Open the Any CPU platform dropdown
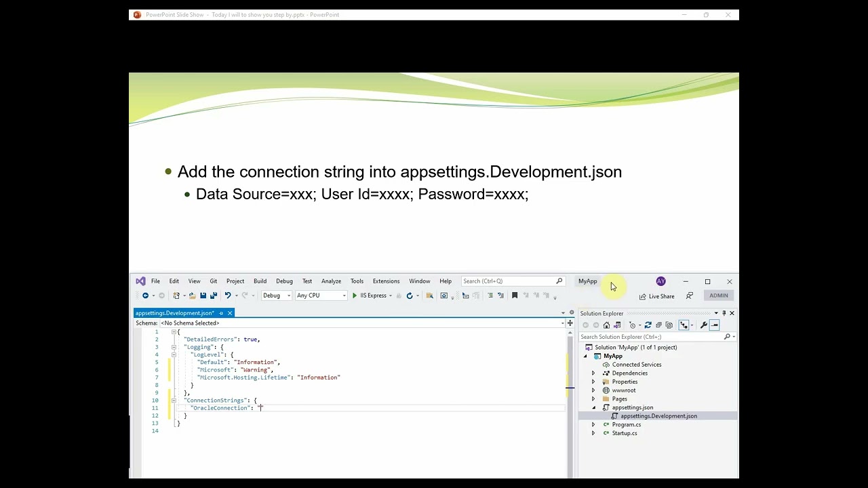Image resolution: width=868 pixels, height=488 pixels. coord(344,296)
